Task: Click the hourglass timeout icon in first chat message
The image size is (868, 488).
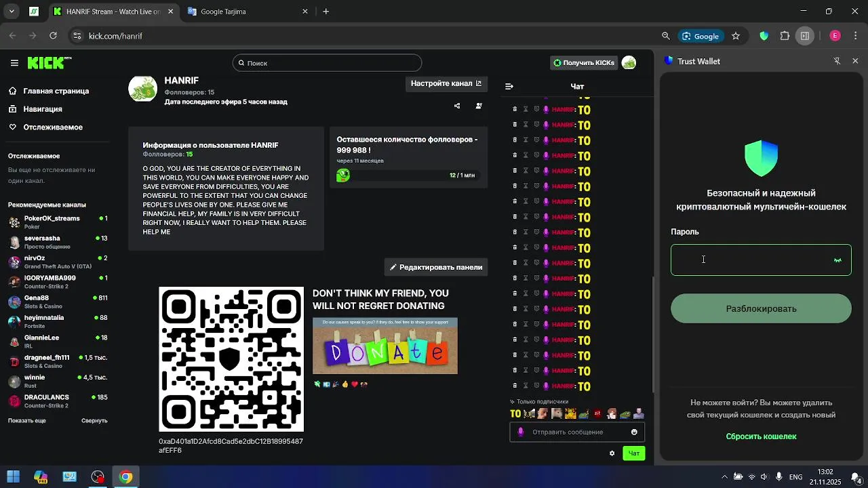Action: 526,109
